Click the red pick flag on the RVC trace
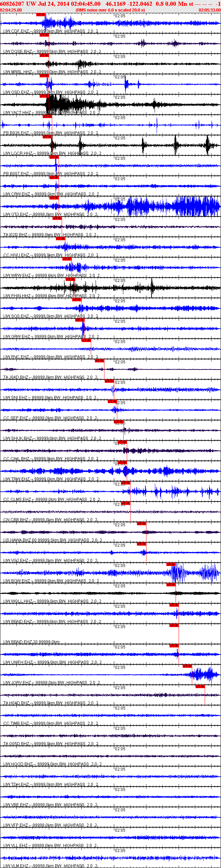Image resolution: width=221 pixels, height=868 pixels. click(x=86, y=340)
